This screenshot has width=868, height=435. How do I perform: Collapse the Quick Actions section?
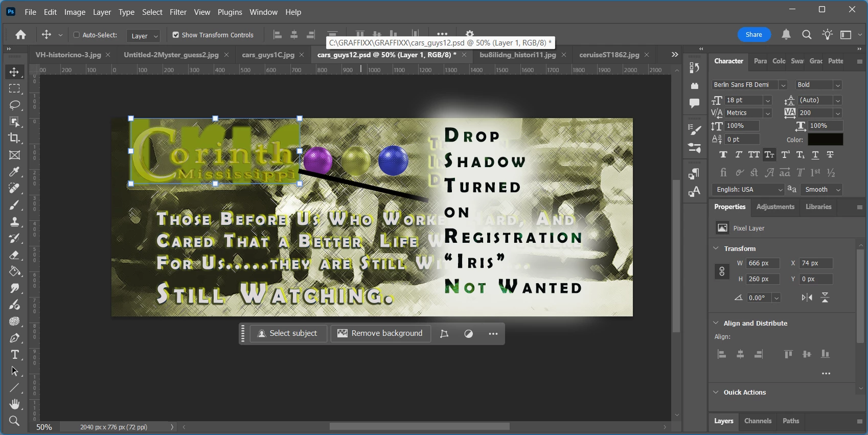[x=716, y=392]
